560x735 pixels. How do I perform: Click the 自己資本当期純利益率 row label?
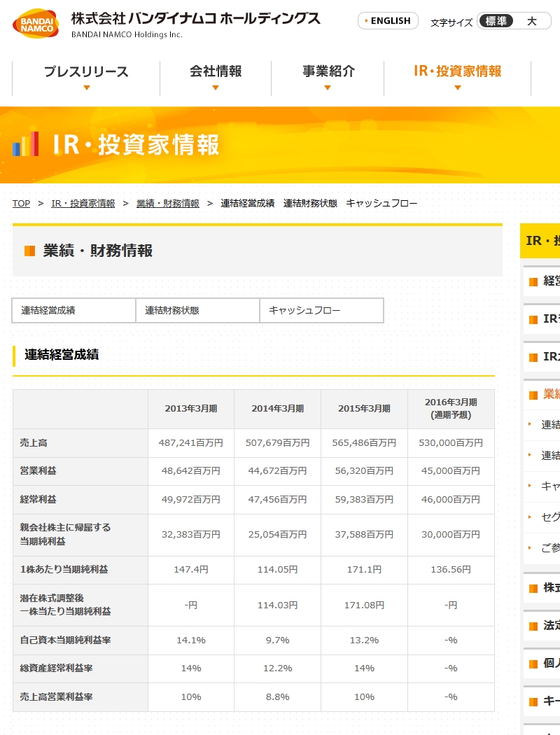tap(65, 640)
